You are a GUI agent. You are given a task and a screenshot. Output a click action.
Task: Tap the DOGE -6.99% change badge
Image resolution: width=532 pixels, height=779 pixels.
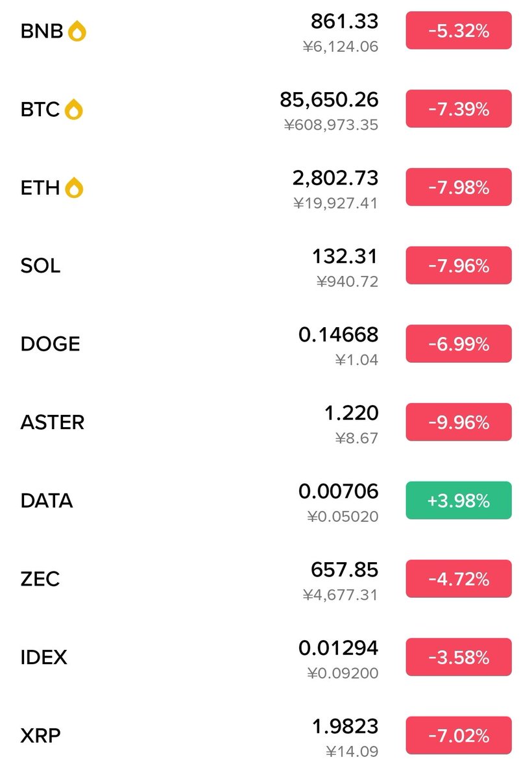tap(459, 344)
